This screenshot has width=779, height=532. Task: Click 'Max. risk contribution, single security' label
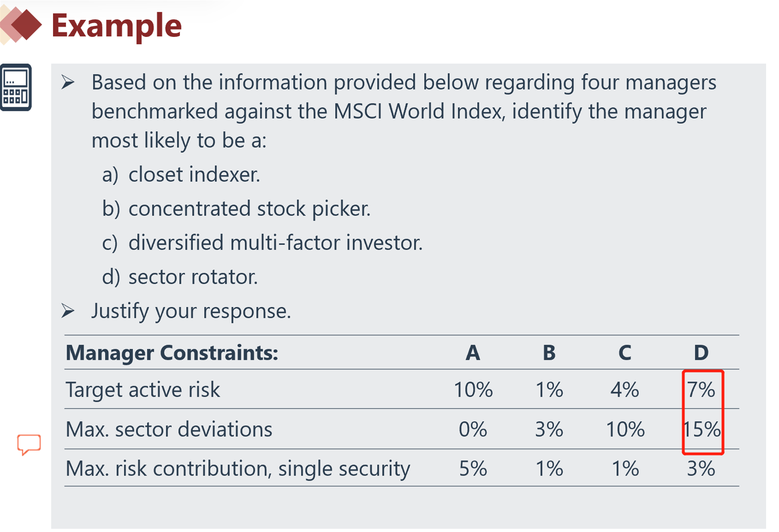click(238, 469)
